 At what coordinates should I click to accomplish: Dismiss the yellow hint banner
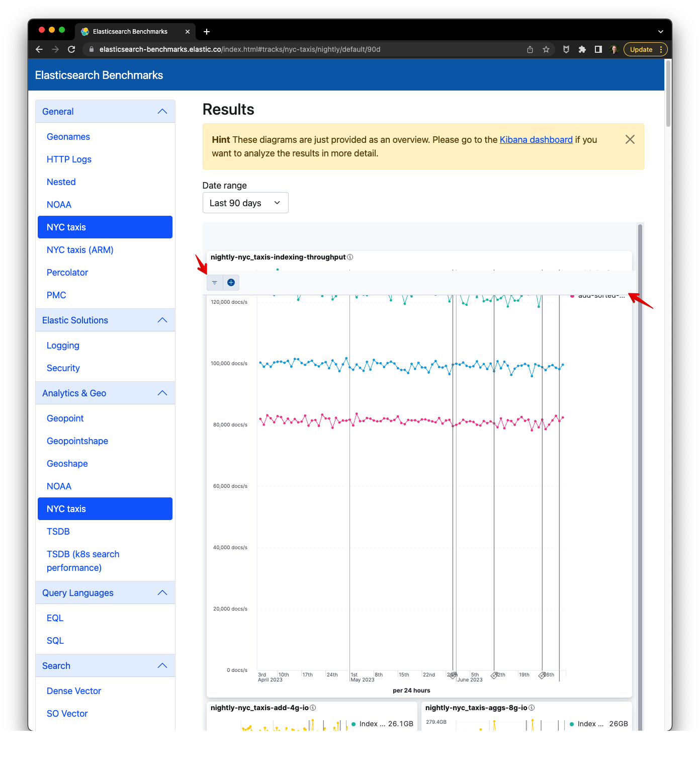630,139
